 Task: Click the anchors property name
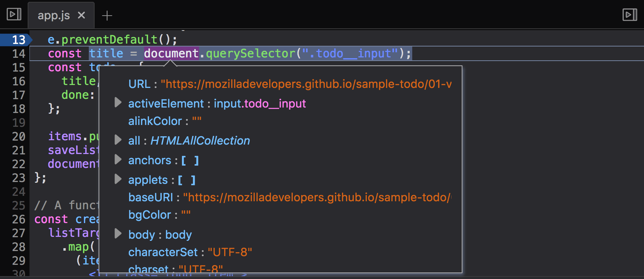[150, 160]
